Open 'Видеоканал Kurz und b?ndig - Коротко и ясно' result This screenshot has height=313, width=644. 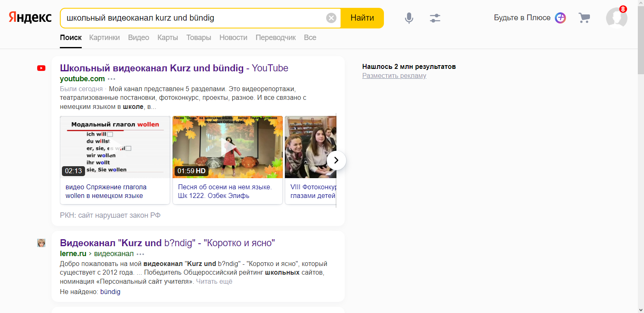coord(167,243)
